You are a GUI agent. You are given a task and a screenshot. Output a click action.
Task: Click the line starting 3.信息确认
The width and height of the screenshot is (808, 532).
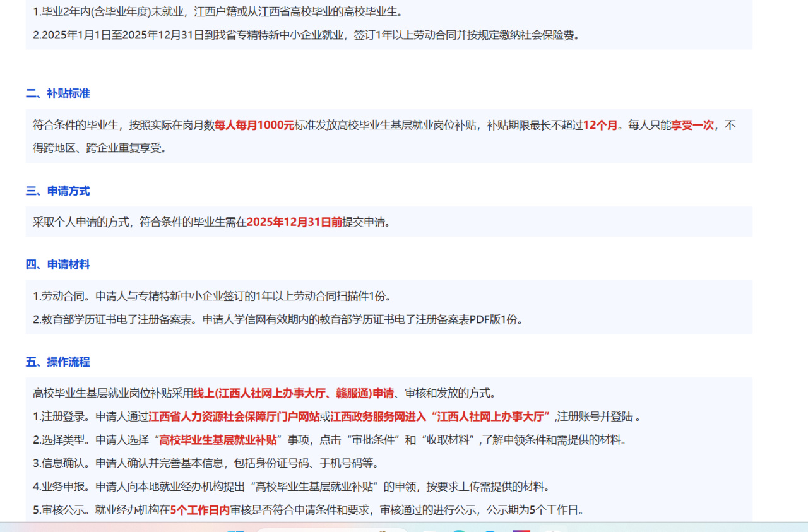pos(207,463)
